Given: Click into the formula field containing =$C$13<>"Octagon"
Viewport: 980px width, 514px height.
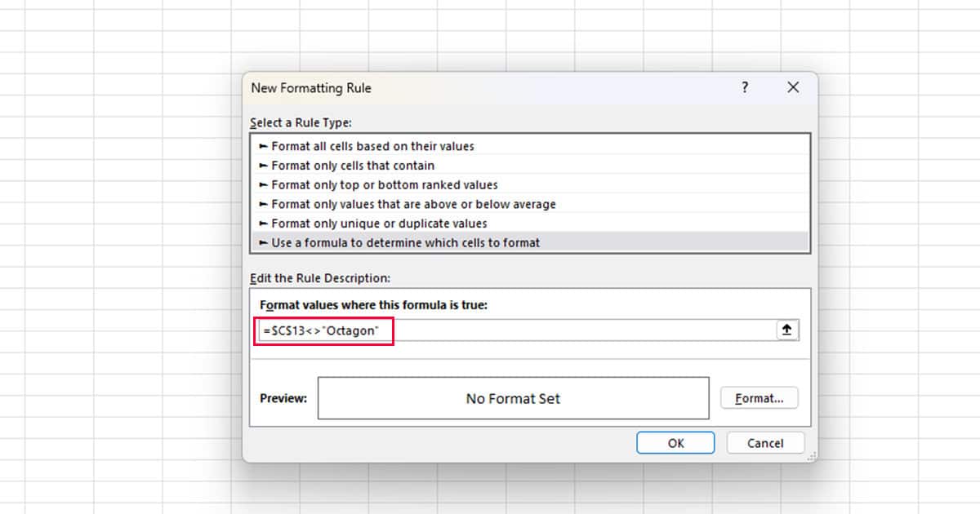Looking at the screenshot, I should [514, 330].
